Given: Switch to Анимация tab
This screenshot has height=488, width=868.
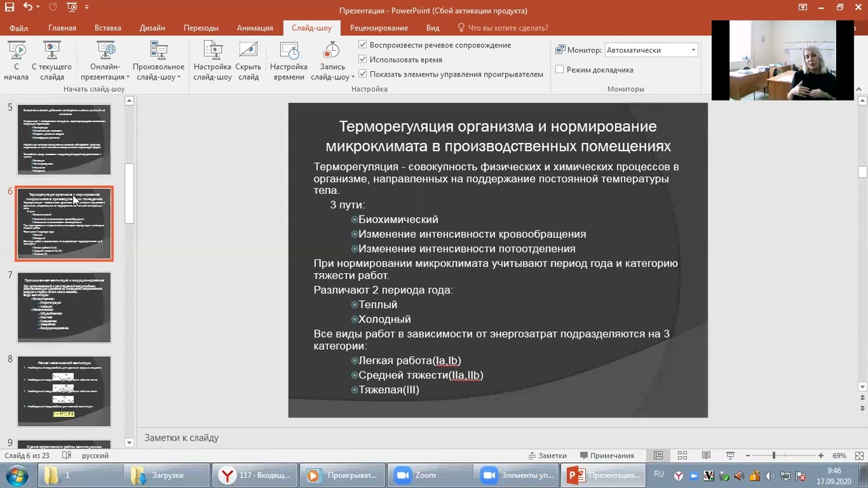Looking at the screenshot, I should click(x=255, y=28).
